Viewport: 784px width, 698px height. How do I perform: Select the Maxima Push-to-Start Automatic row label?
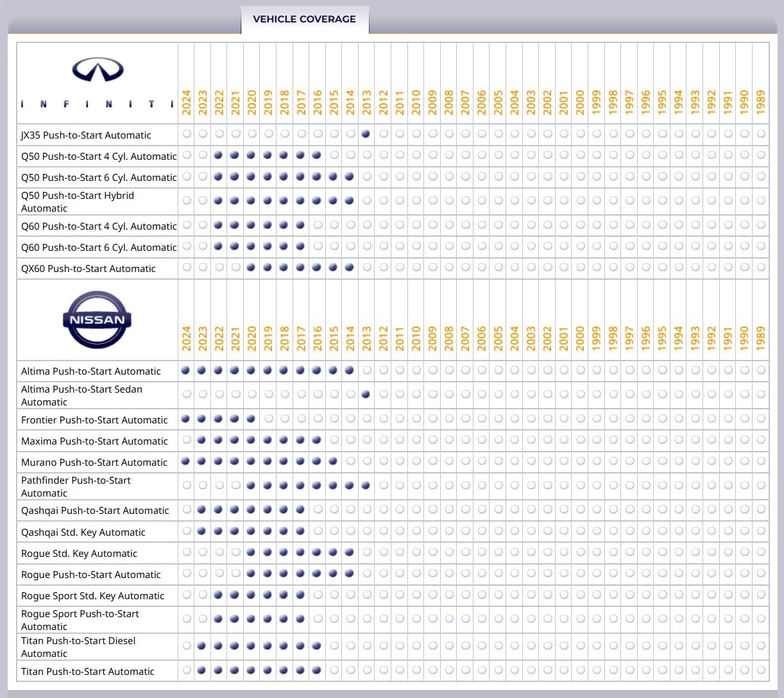(x=94, y=441)
